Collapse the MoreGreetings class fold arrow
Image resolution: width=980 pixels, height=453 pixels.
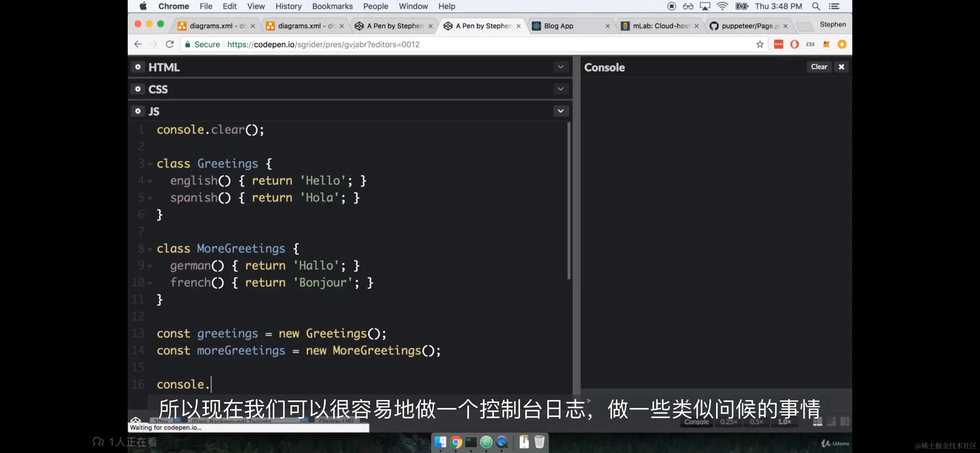point(150,249)
